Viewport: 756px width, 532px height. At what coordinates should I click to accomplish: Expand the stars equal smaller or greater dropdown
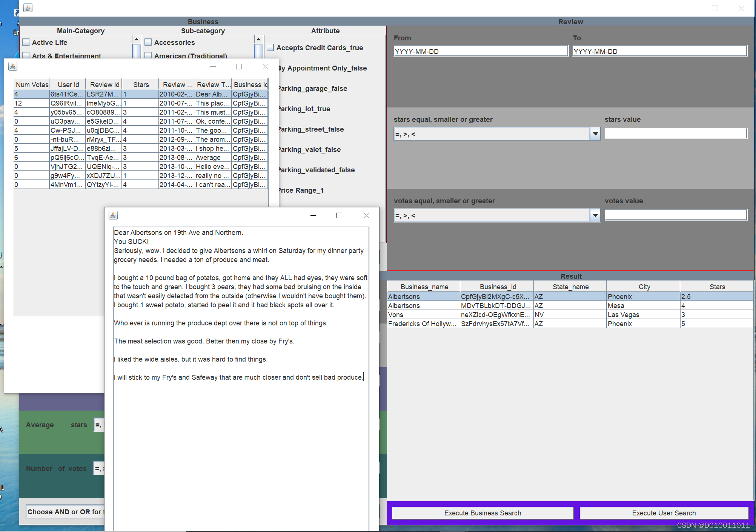595,133
